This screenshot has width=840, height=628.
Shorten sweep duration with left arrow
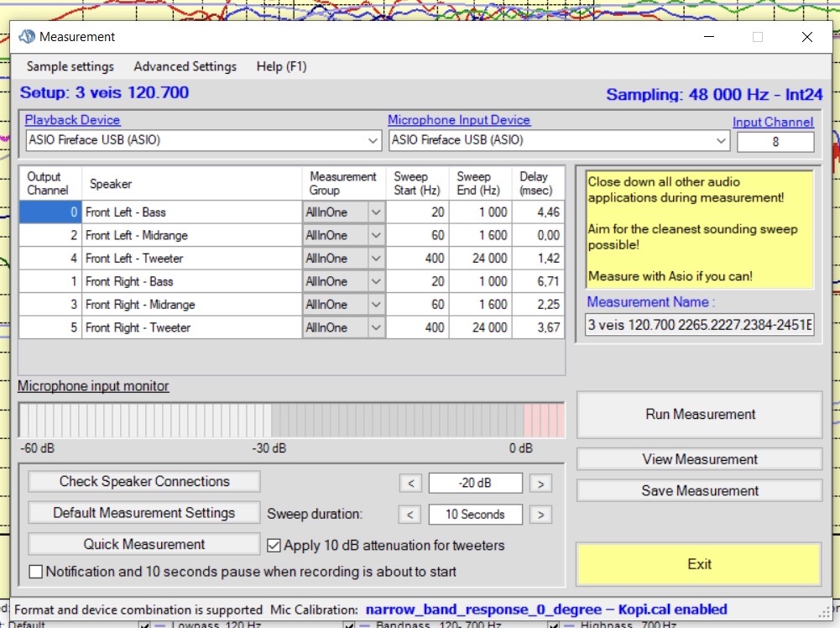pos(410,514)
